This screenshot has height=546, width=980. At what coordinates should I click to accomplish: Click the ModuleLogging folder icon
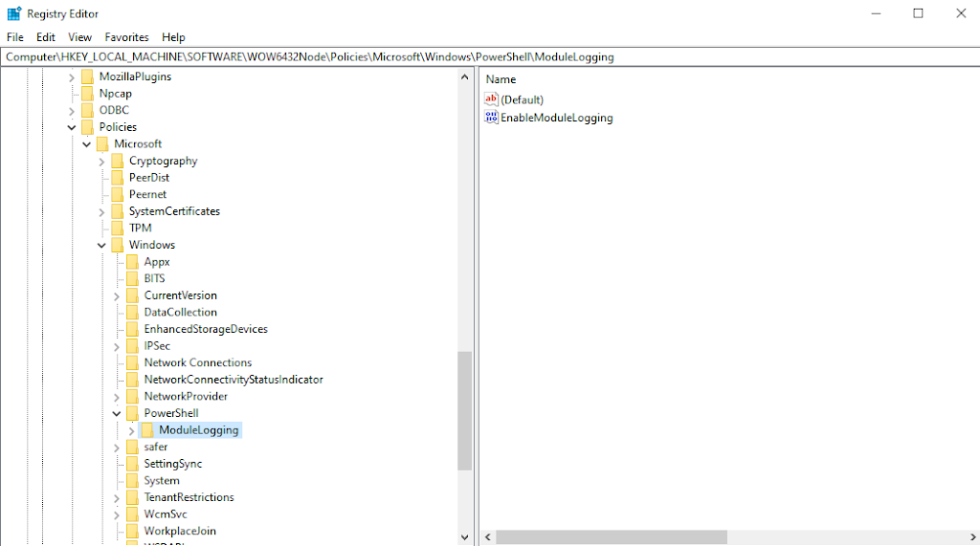(x=147, y=430)
